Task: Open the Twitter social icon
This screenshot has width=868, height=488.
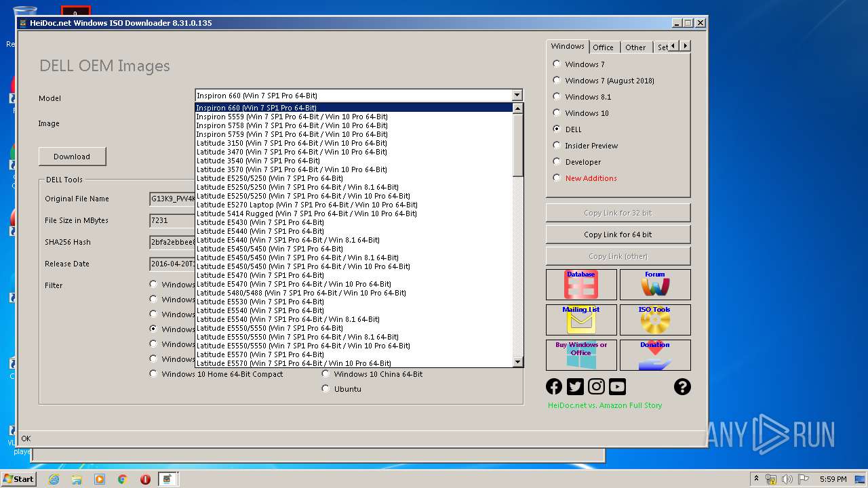Action: 575,386
